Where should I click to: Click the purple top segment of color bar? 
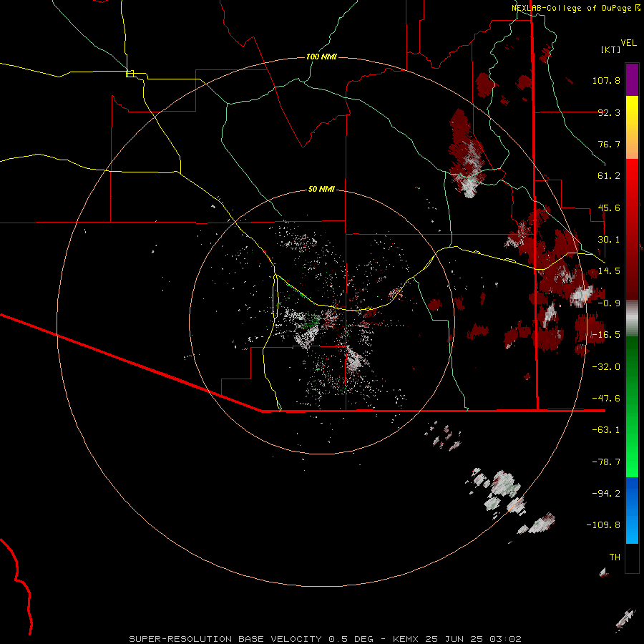[632, 79]
